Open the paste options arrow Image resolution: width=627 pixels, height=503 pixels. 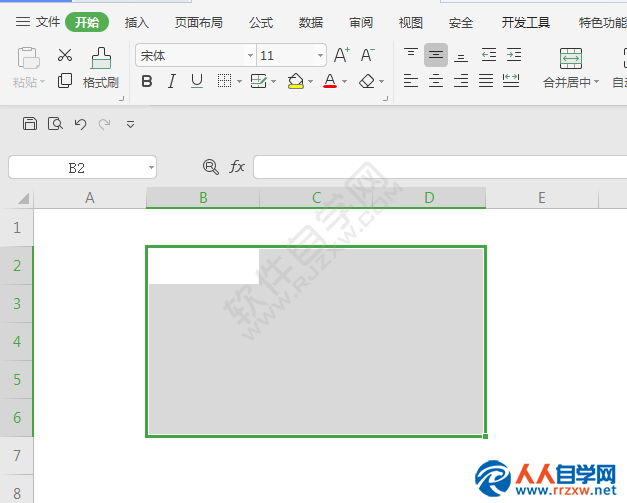(42, 82)
